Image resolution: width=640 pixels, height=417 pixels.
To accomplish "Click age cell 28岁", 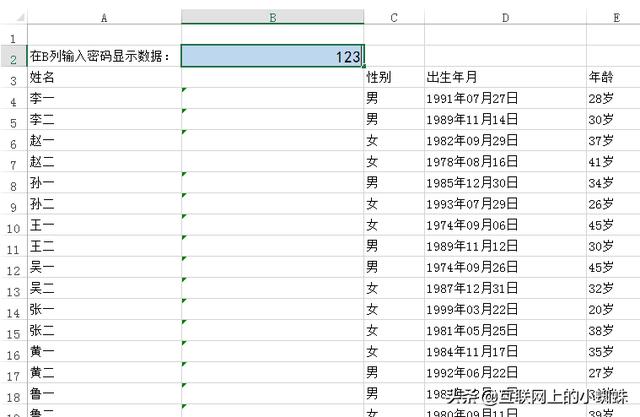I will pyautogui.click(x=613, y=98).
